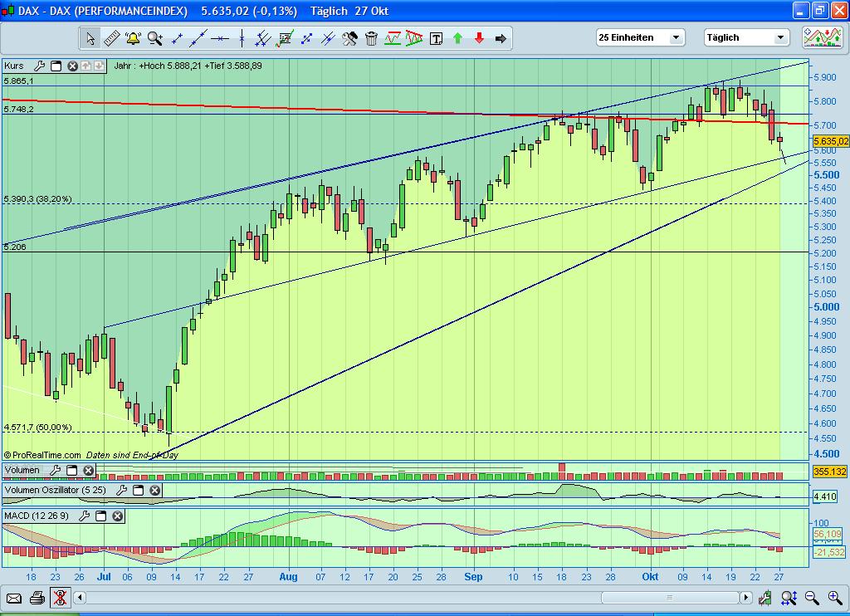The image size is (850, 616).
Task: Select the support and resistance lines tool
Action: point(393,38)
